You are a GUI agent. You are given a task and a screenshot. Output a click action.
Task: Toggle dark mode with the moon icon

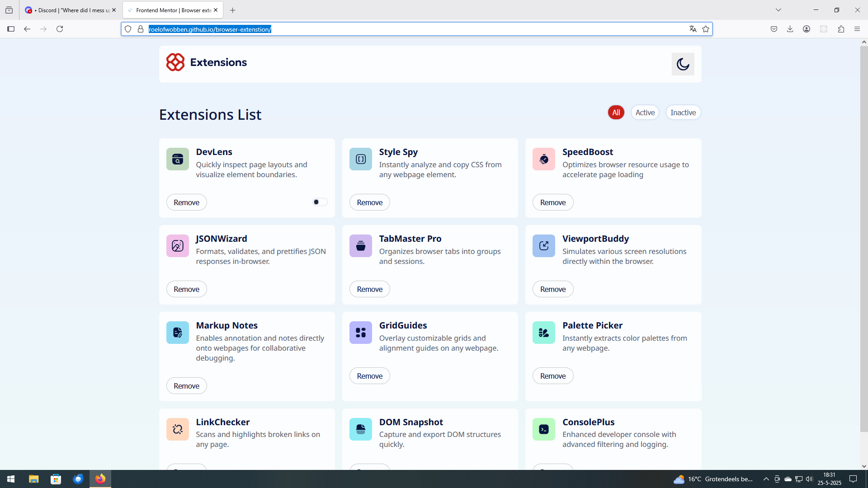coord(683,64)
